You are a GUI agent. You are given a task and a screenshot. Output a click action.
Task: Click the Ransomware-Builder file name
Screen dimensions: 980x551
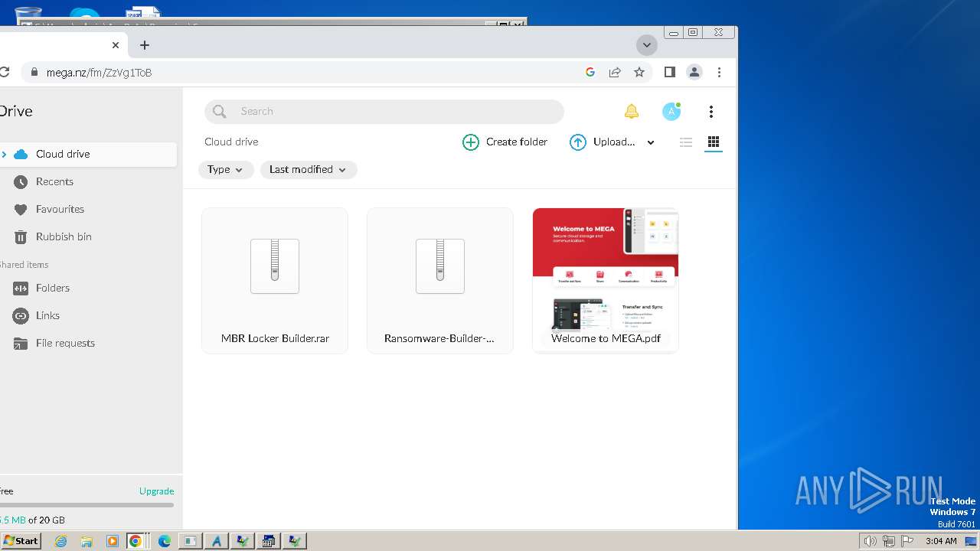click(439, 338)
